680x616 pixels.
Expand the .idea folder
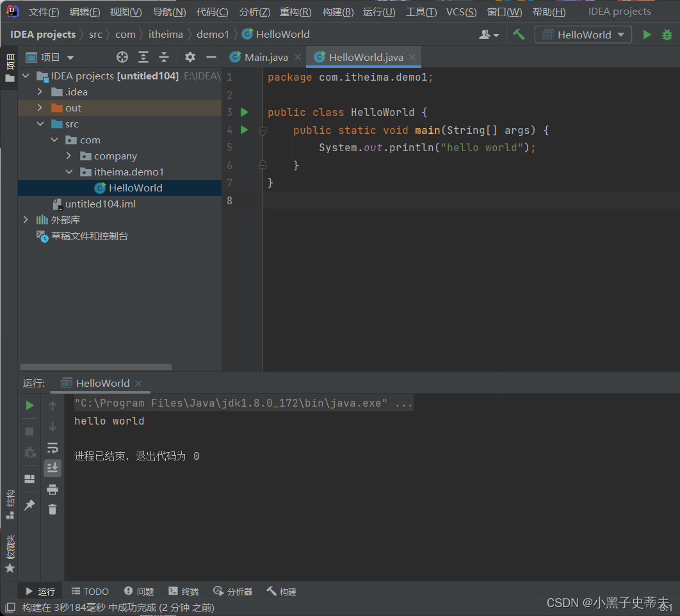(40, 92)
